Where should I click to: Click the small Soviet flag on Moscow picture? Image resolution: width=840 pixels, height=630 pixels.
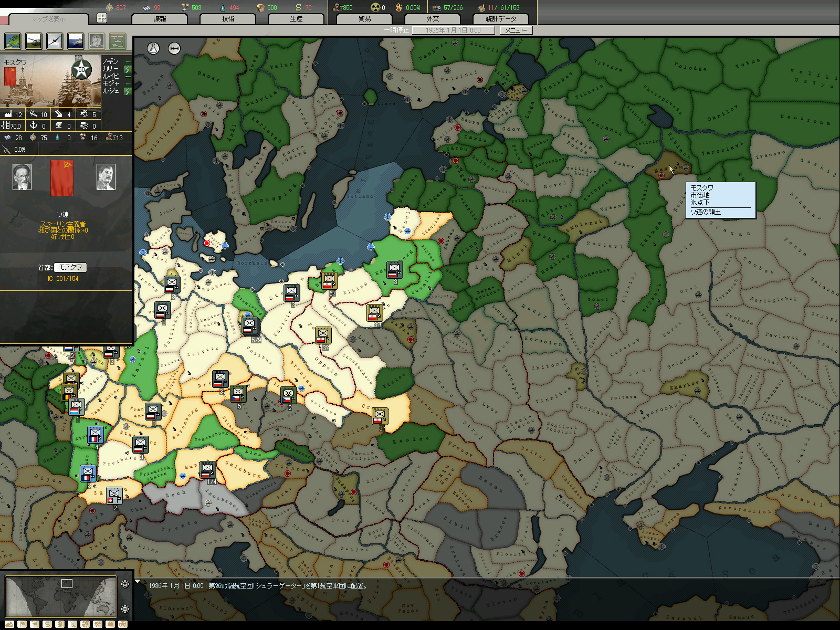coord(10,76)
